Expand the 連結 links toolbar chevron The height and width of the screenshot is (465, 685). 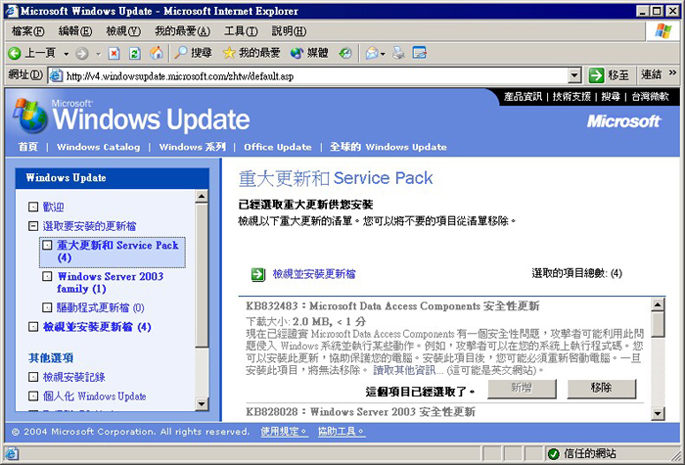coord(672,73)
